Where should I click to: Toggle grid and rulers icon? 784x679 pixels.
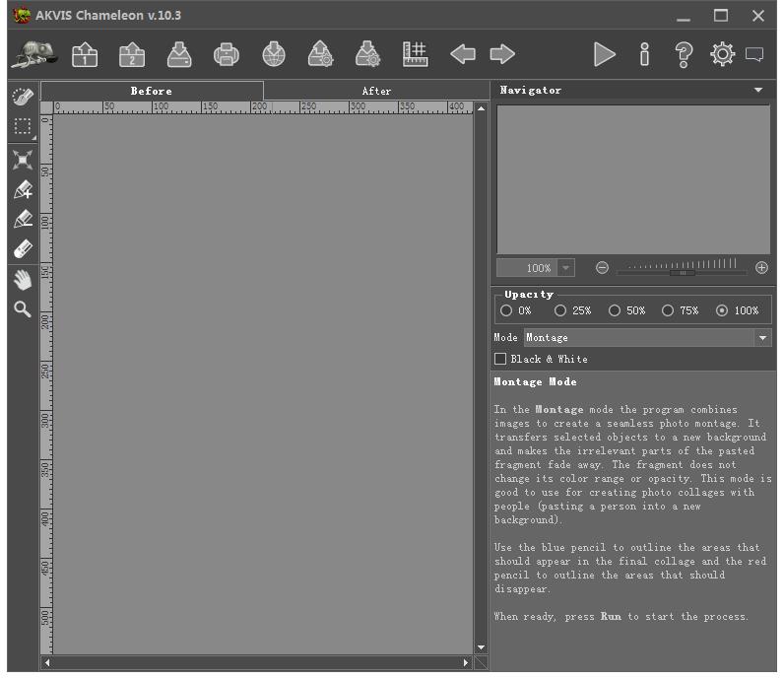(415, 54)
